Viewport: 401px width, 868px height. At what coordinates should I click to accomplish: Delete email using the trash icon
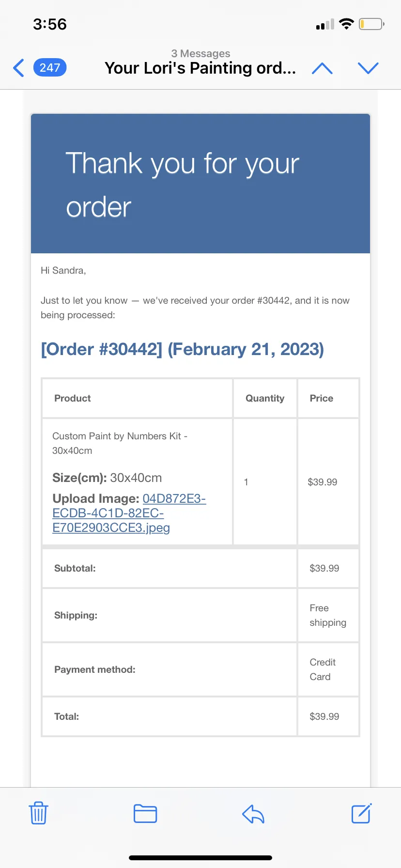38,813
